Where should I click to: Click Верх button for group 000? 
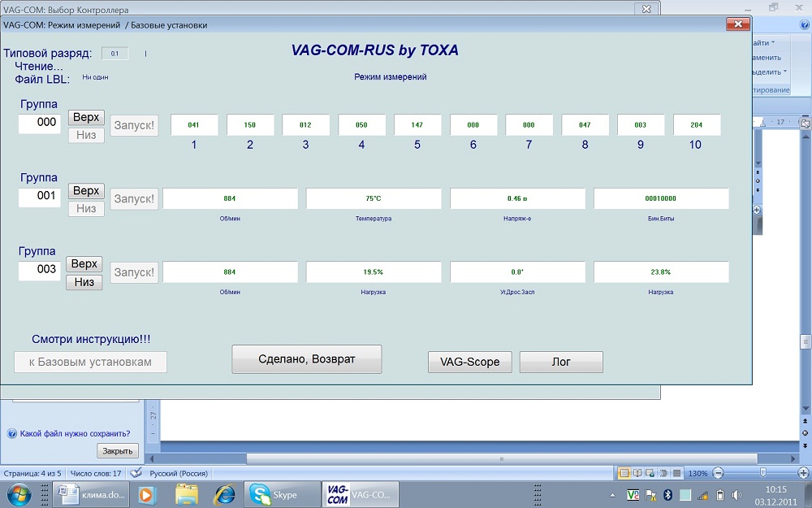tap(87, 117)
